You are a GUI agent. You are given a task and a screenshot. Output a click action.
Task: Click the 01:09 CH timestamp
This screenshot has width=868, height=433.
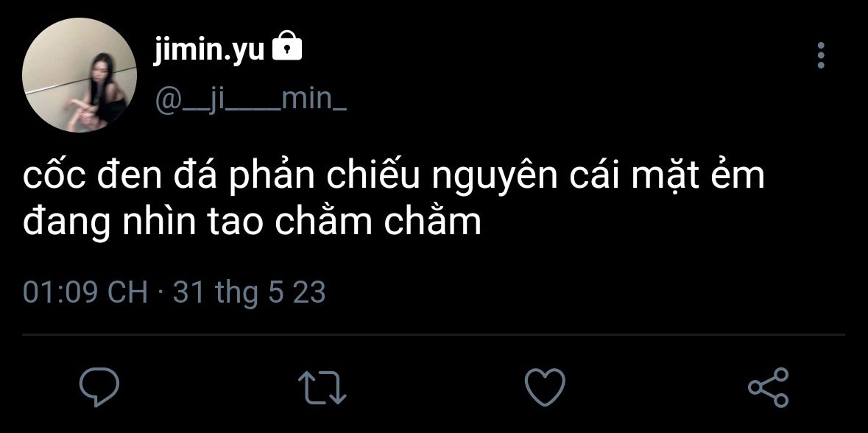[x=85, y=292]
